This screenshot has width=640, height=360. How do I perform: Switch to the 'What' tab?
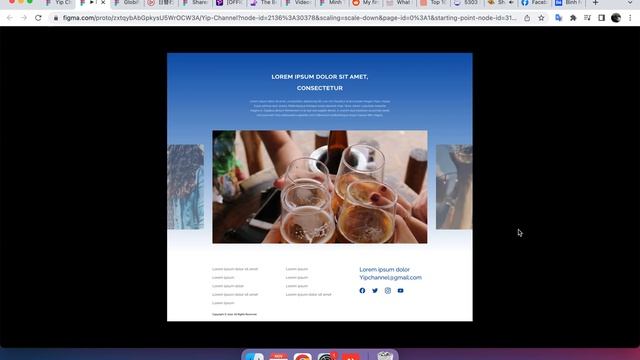(400, 3)
